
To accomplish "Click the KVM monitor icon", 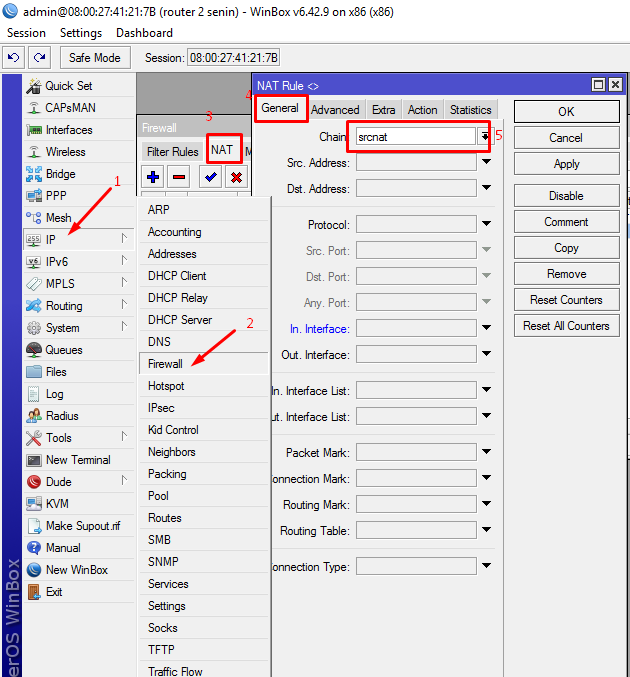I will 34,504.
